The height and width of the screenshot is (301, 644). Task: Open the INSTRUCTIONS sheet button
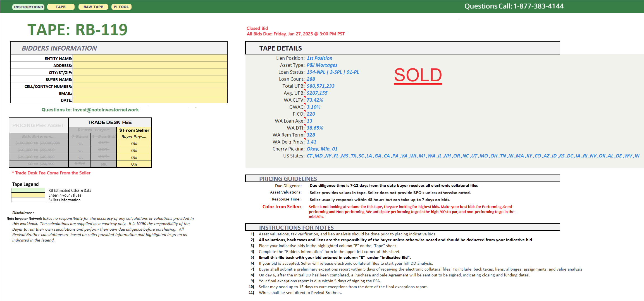click(28, 7)
